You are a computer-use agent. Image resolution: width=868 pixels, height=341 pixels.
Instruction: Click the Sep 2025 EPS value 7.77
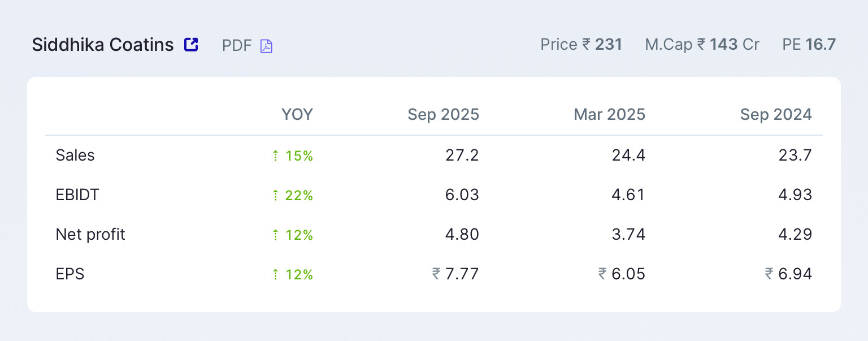coord(461,274)
